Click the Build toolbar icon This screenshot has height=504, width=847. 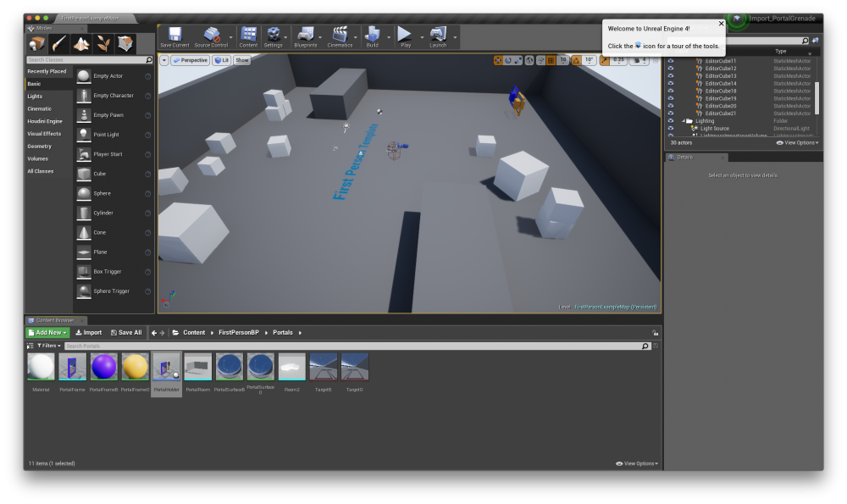point(372,35)
